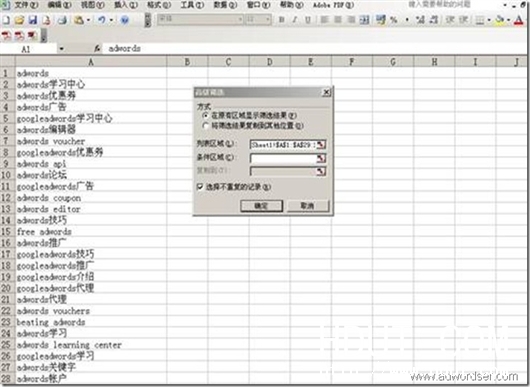Click the Save icon in toolbar
This screenshot has width=530, height=387.
point(32,20)
